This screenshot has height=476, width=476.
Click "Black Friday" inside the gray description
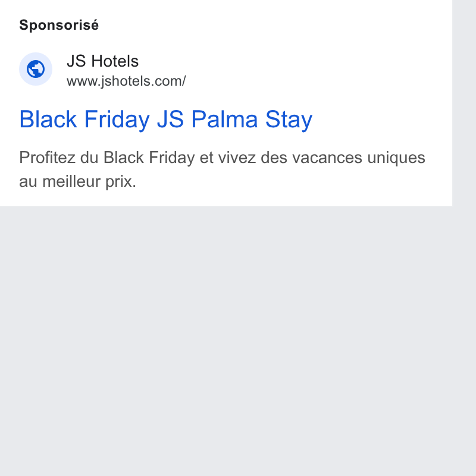point(149,158)
